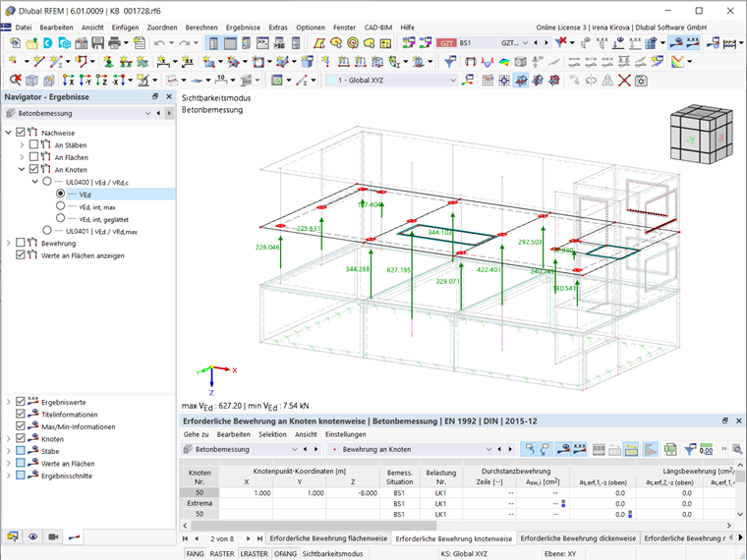747x560 pixels.
Task: Uncheck the Ergebniswerte checkbox
Action: coord(21,402)
